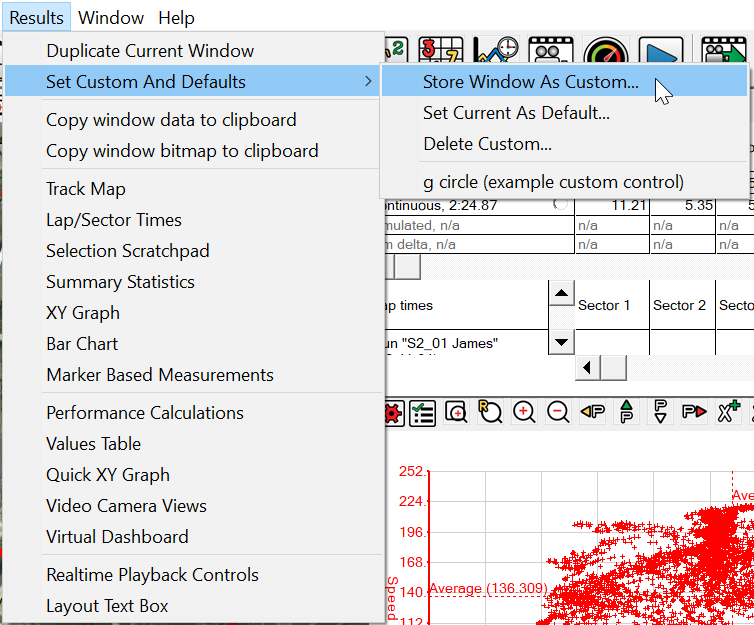The image size is (754, 625).
Task: Choose Store Window As Custom
Action: (530, 82)
